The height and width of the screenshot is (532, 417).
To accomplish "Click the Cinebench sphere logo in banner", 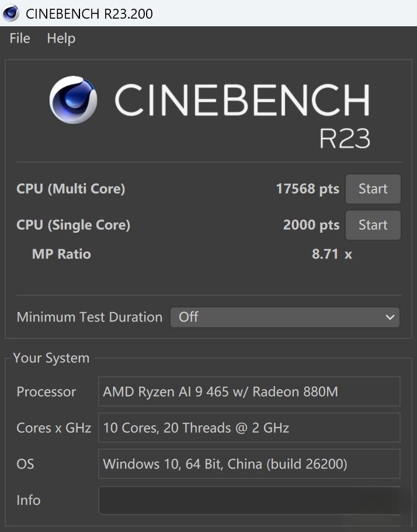I will [x=73, y=100].
